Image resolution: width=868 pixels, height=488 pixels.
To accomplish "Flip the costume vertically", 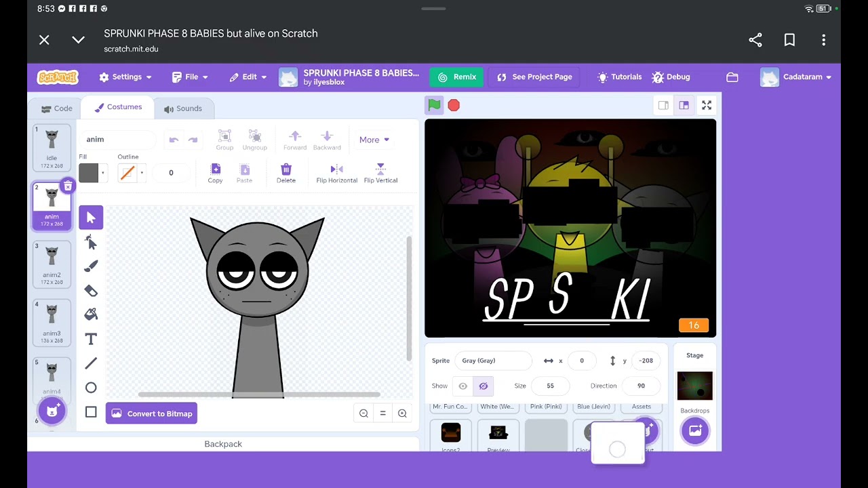I will click(380, 174).
